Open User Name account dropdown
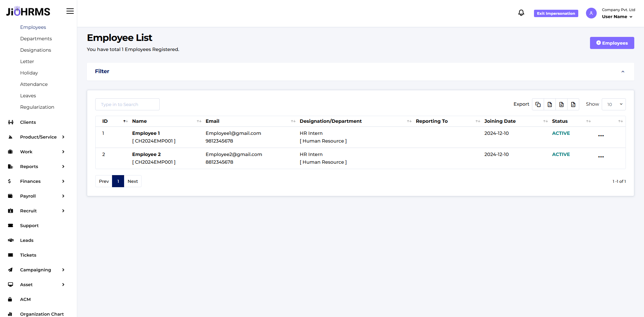Viewport: 644px width, 317px height. pos(617,17)
